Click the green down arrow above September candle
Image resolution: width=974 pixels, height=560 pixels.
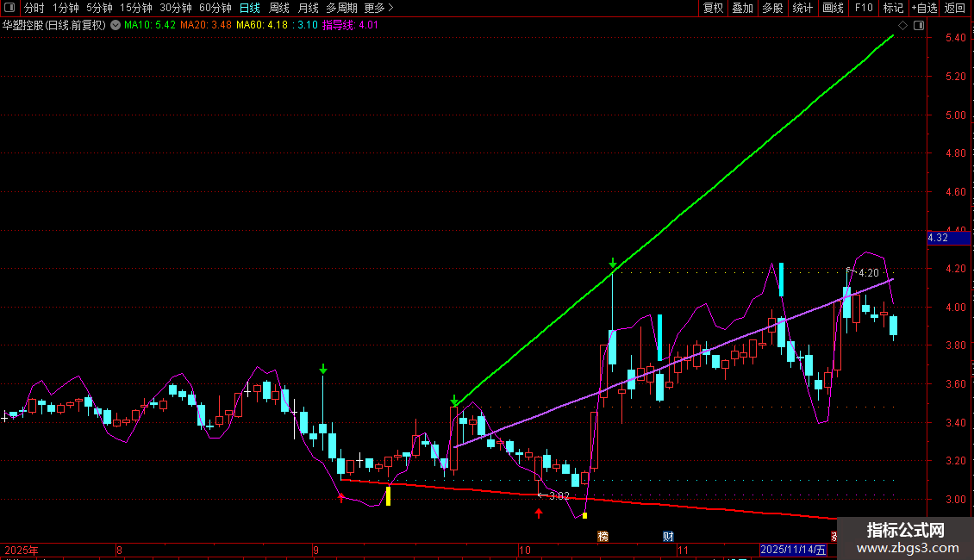[x=323, y=369]
